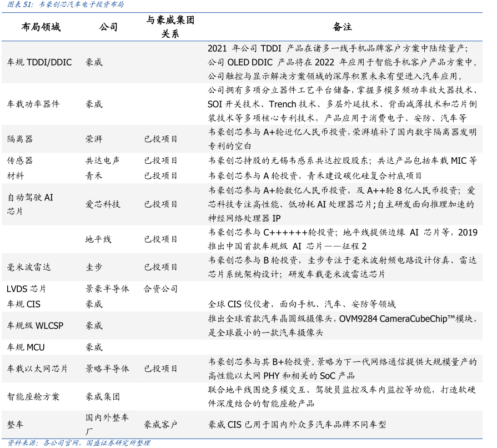Click the note starting "韦豪创芯参与 C++++++轮投资"
Screen dimensions: 497x448
(x=343, y=239)
